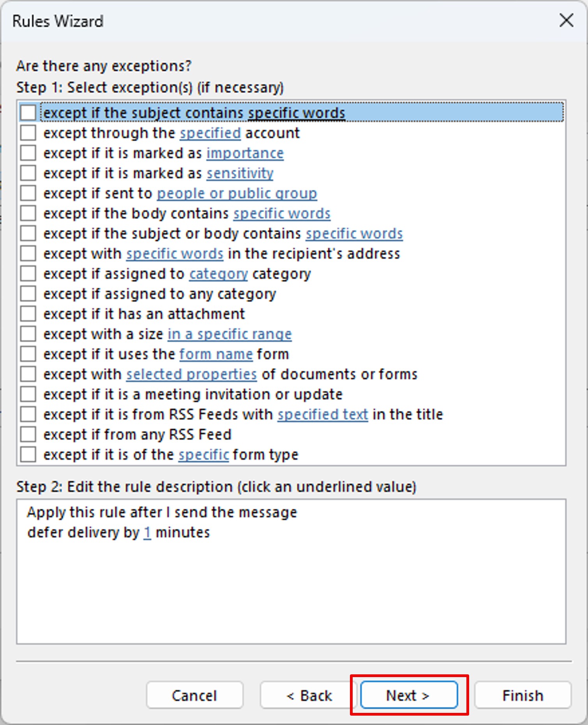Tick 'except if assigned to any category'
The height and width of the screenshot is (725, 588).
point(28,294)
